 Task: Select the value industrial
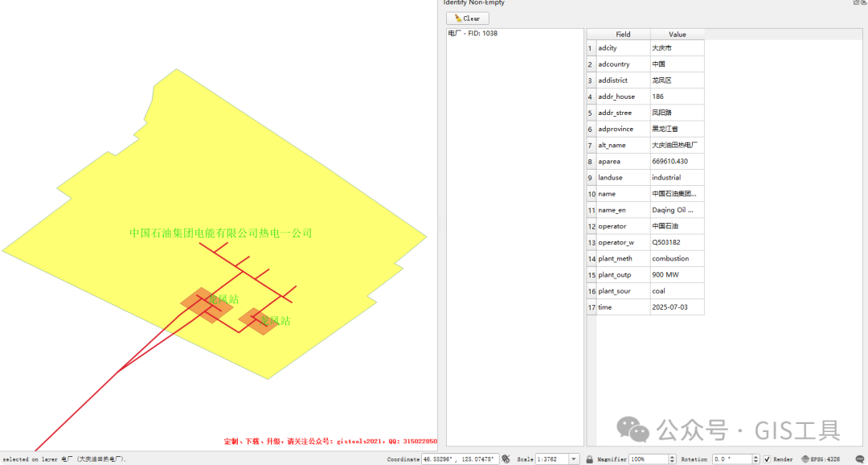677,177
